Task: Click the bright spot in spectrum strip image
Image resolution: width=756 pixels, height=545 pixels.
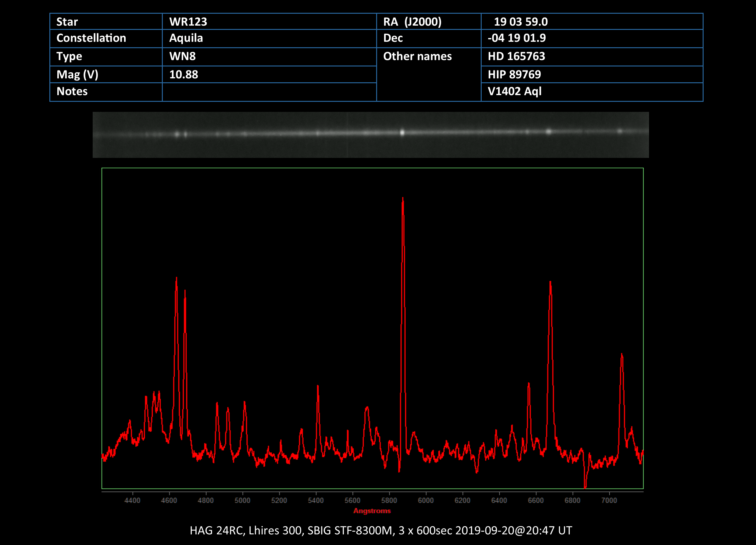Action: (x=402, y=133)
